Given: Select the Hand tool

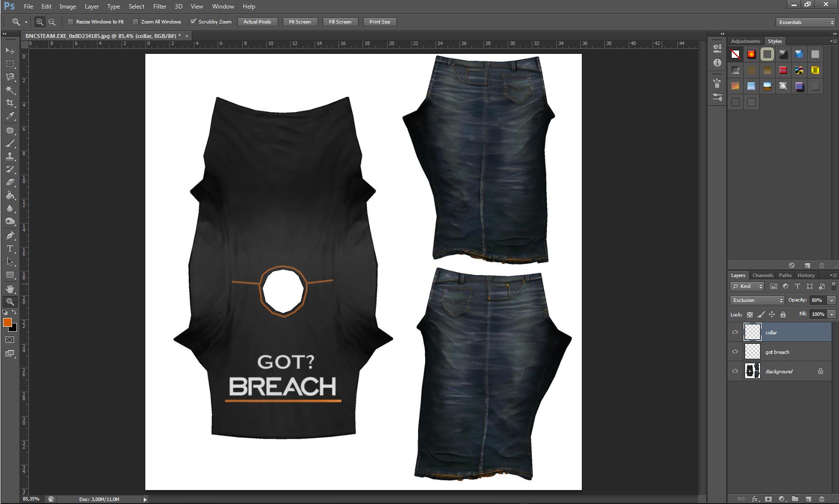Looking at the screenshot, I should pyautogui.click(x=10, y=289).
